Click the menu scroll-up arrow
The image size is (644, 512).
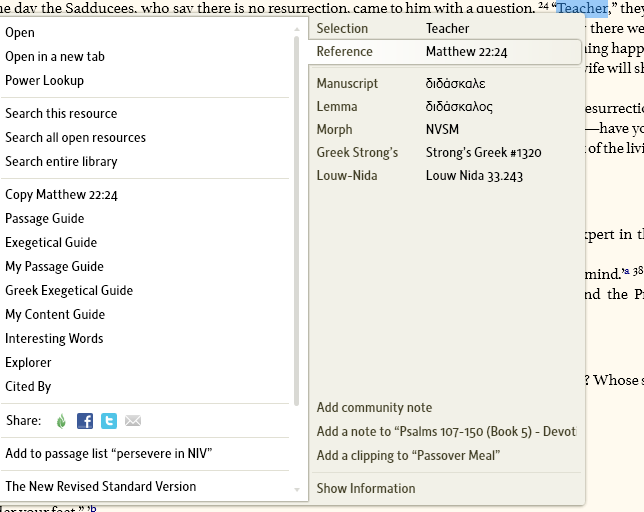tap(297, 29)
